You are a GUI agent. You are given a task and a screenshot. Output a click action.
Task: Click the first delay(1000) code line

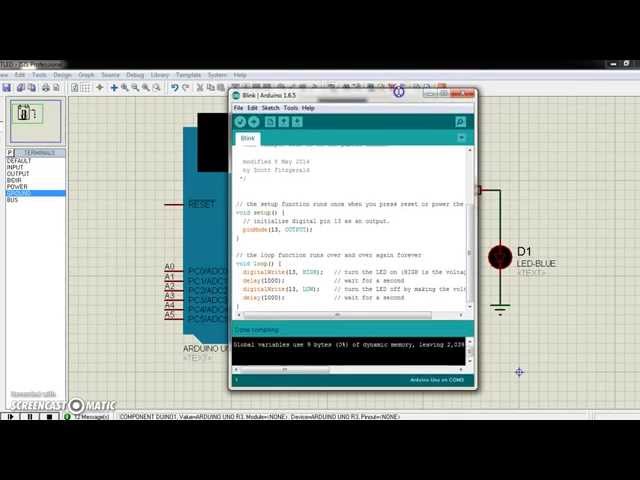(x=264, y=281)
